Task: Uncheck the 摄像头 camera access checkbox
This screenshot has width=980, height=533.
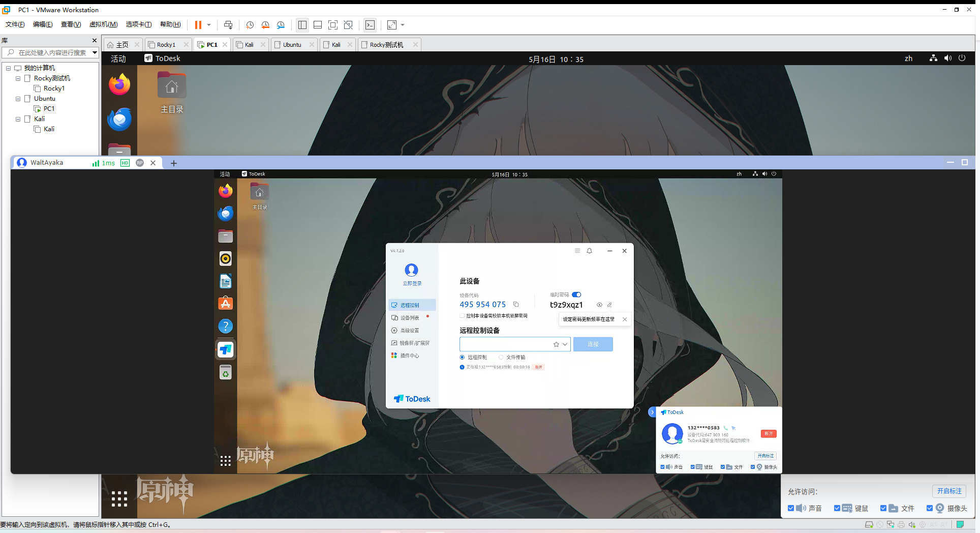Action: 930,508
